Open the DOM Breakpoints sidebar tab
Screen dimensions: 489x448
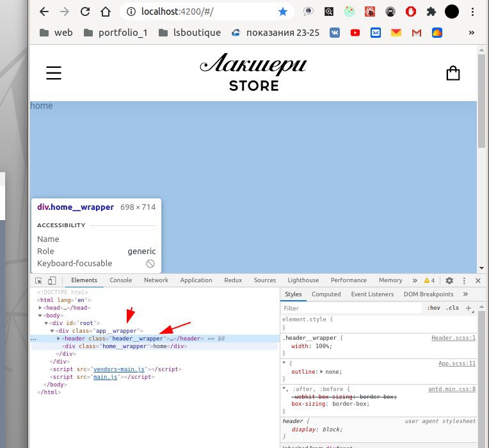coord(428,294)
